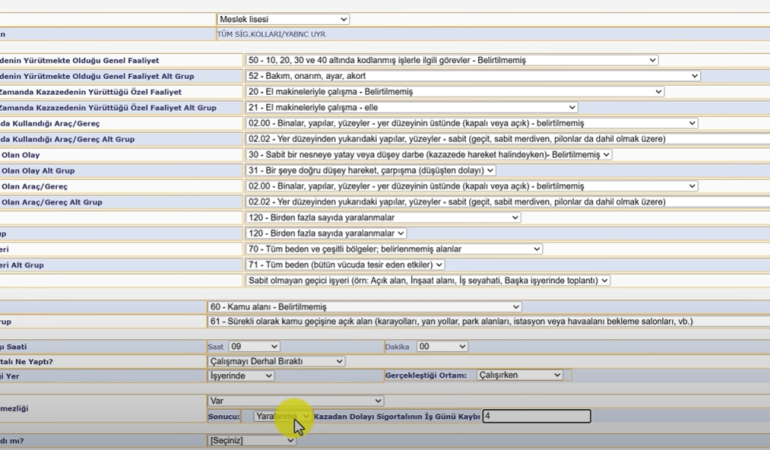This screenshot has width=770, height=450.
Task: Click 'Kazadan Dolayı Sigortalının İş Günü Kaybı' label
Action: pyautogui.click(x=397, y=416)
